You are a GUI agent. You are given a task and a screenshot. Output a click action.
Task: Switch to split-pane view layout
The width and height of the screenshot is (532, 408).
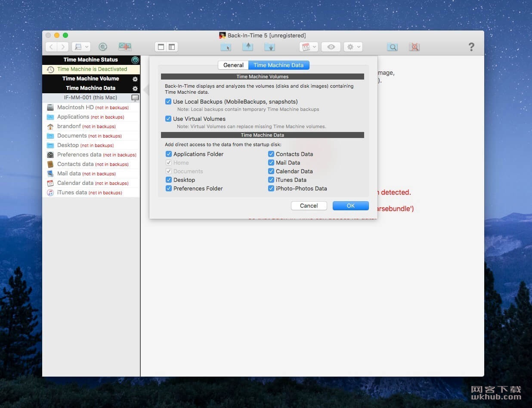pos(172,47)
